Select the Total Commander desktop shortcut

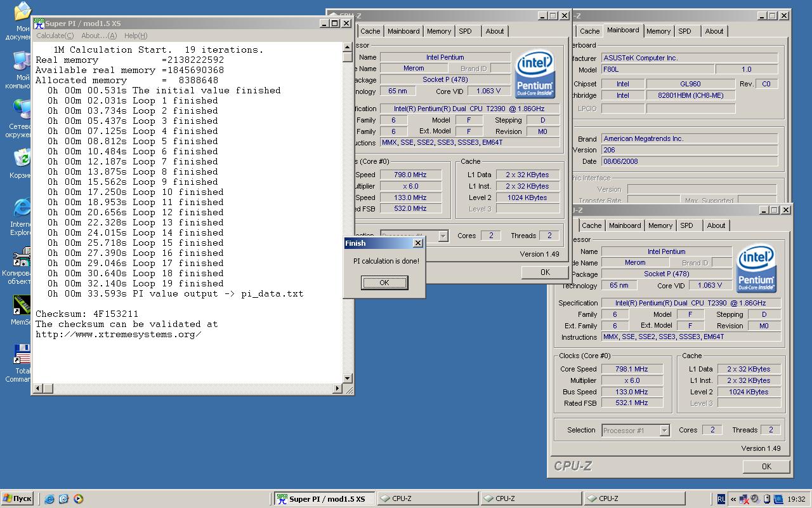tap(22, 354)
